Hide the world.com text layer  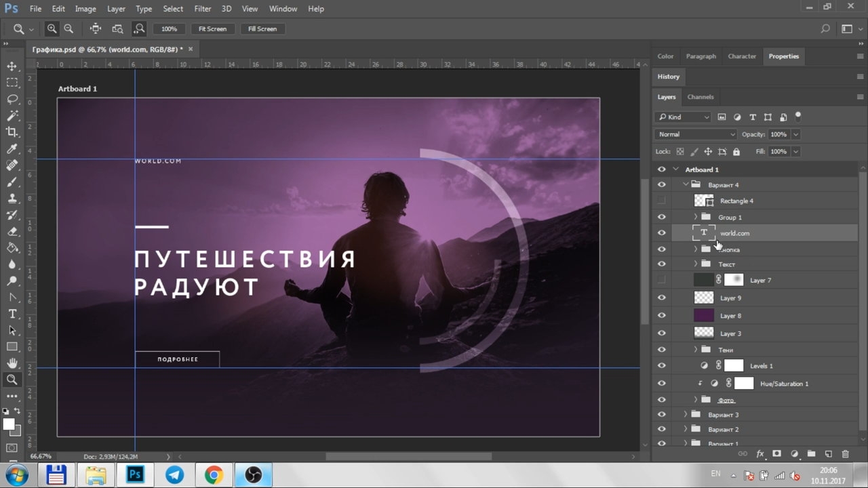pyautogui.click(x=662, y=233)
